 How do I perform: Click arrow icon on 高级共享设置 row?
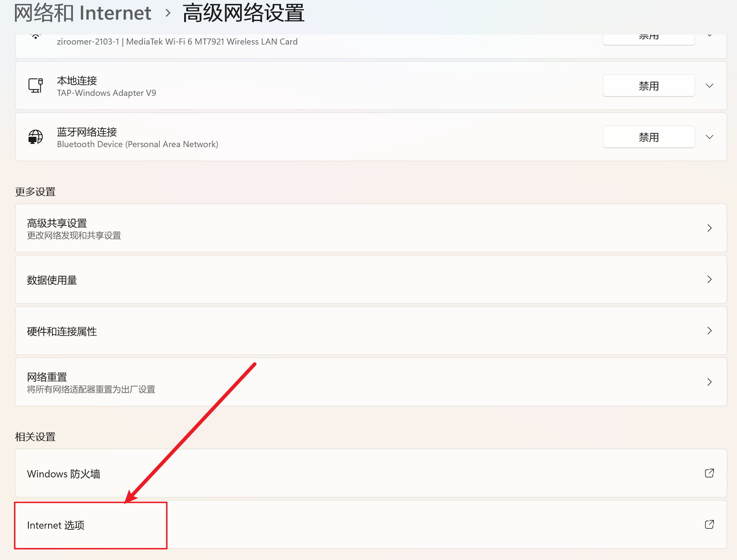(x=709, y=228)
